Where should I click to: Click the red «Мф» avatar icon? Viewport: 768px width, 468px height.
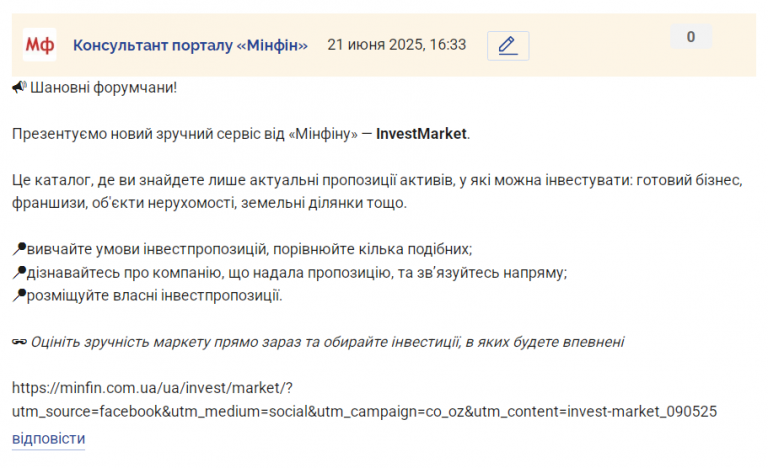pyautogui.click(x=40, y=45)
